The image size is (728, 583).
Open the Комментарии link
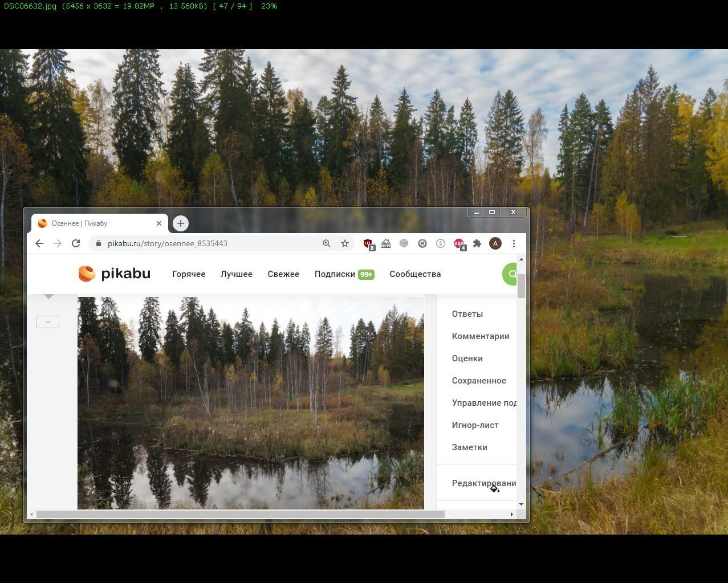coord(481,336)
